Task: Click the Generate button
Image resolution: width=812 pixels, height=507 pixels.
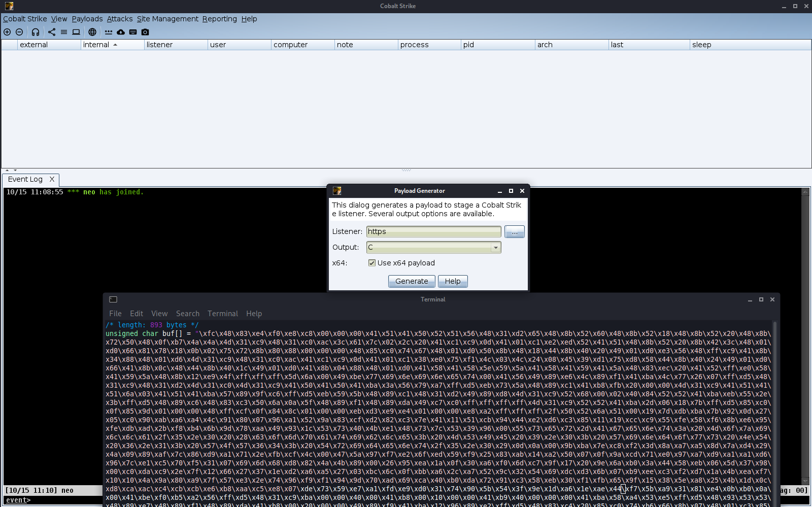Action: click(412, 281)
